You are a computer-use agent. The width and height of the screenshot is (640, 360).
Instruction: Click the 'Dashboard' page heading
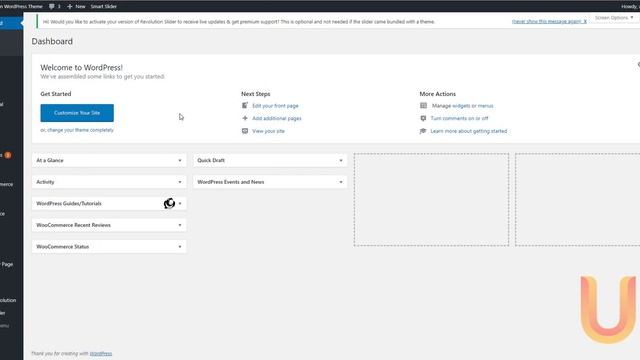(x=52, y=41)
